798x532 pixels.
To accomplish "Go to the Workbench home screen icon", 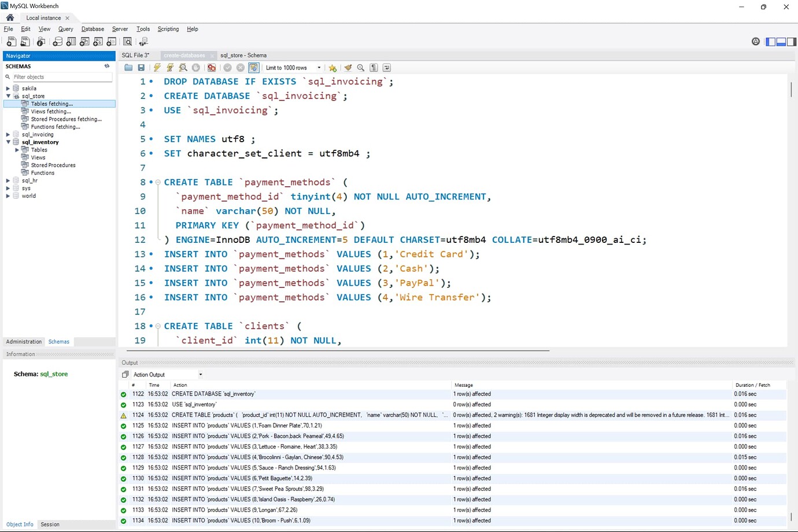I will pos(10,17).
